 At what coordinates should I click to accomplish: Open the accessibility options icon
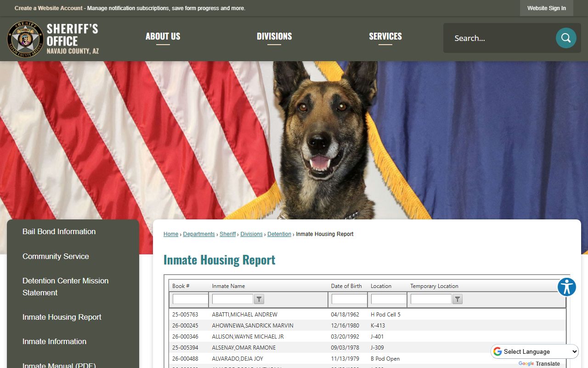[567, 287]
